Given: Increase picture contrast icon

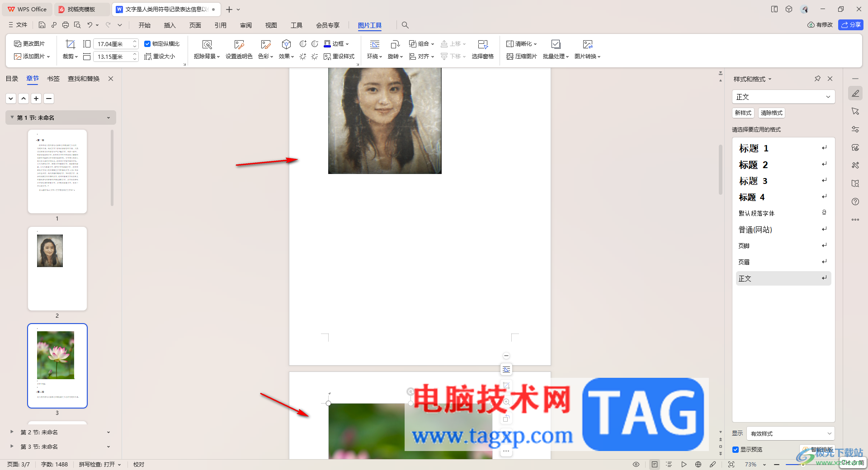Looking at the screenshot, I should [x=303, y=43].
